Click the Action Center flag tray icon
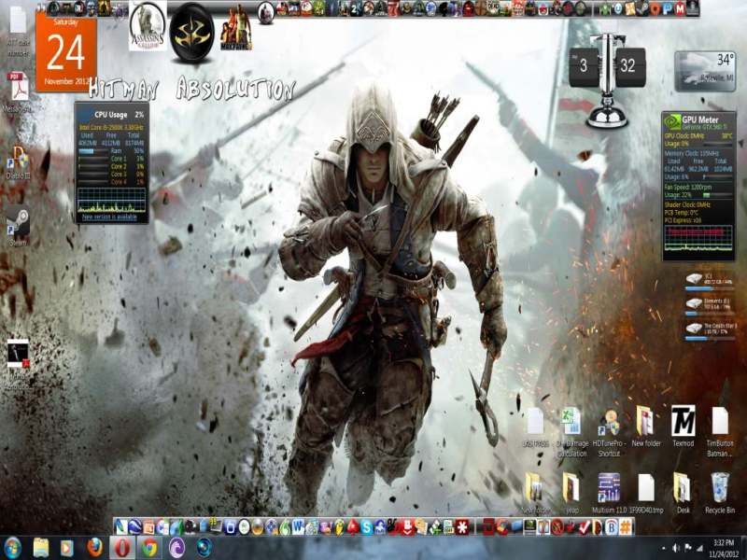The image size is (747, 560). [x=687, y=549]
